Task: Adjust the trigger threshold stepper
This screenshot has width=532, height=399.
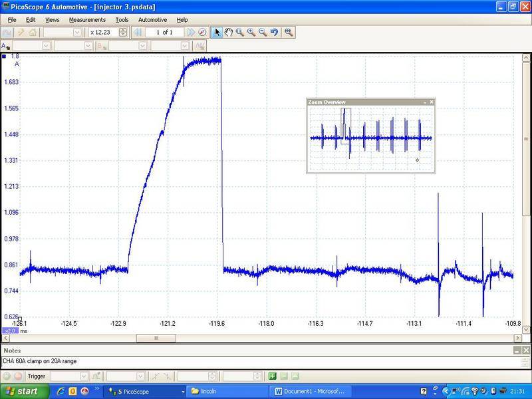Action: point(212,376)
